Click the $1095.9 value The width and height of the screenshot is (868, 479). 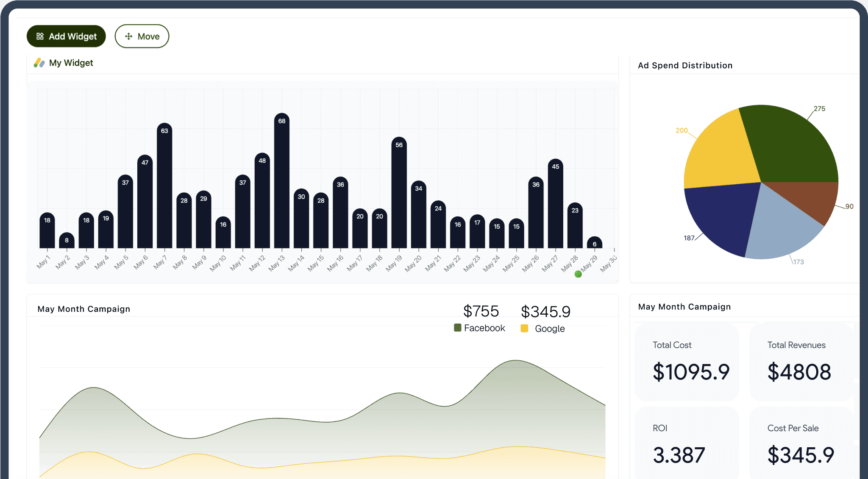point(691,372)
